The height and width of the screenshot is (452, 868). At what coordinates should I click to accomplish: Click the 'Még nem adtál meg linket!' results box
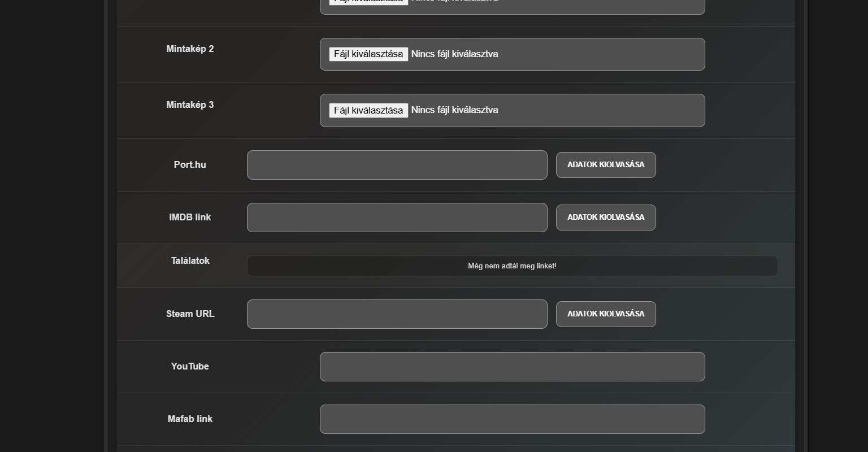point(512,266)
